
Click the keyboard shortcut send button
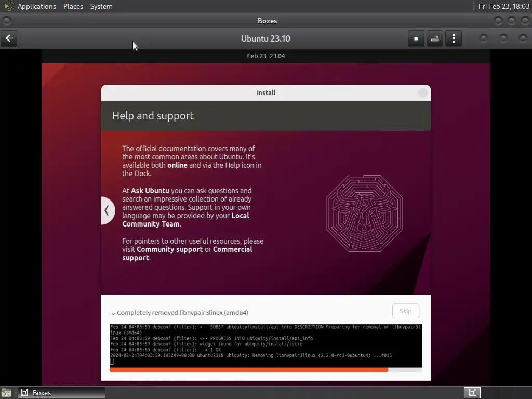click(x=435, y=38)
